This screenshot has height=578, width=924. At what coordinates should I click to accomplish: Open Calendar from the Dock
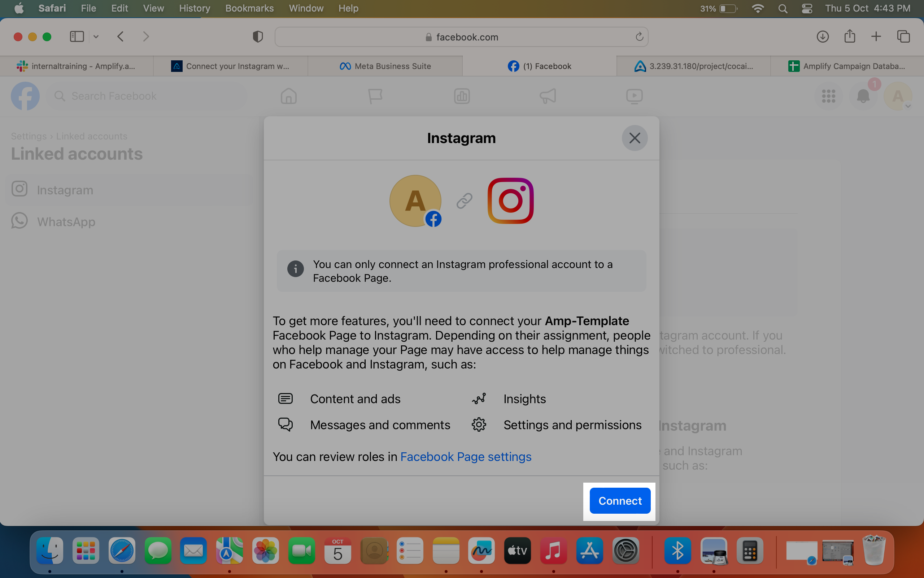pyautogui.click(x=337, y=551)
